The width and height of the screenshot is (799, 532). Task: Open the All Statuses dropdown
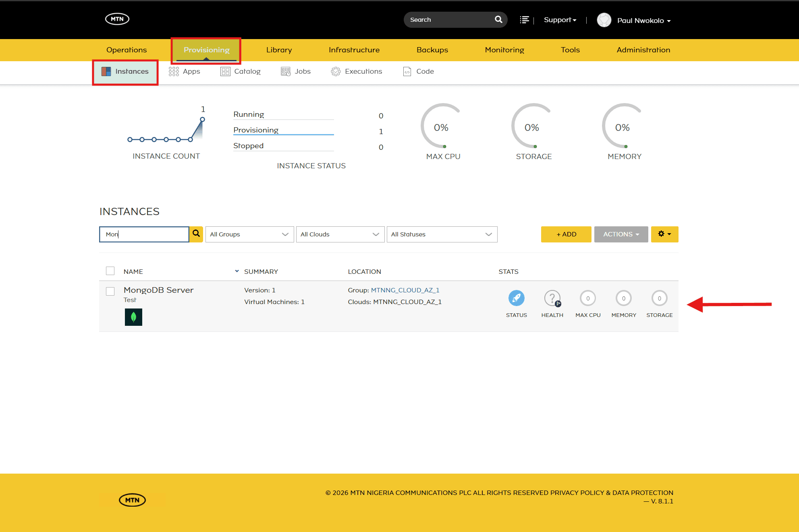[442, 234]
